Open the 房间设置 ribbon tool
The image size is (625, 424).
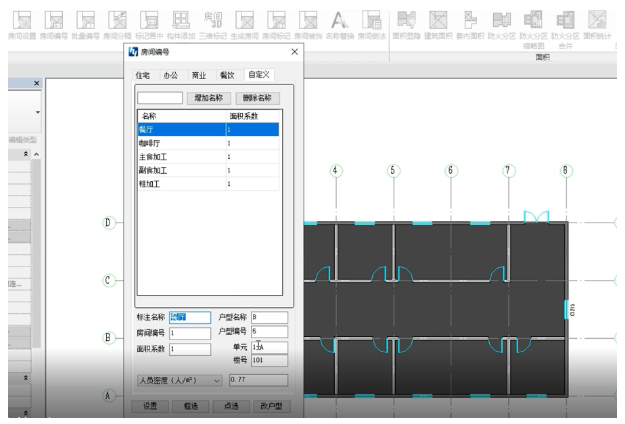22,25
